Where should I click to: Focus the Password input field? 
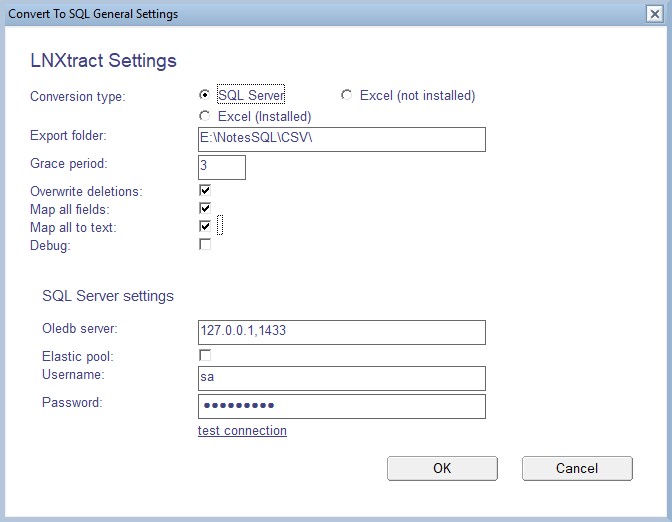341,406
